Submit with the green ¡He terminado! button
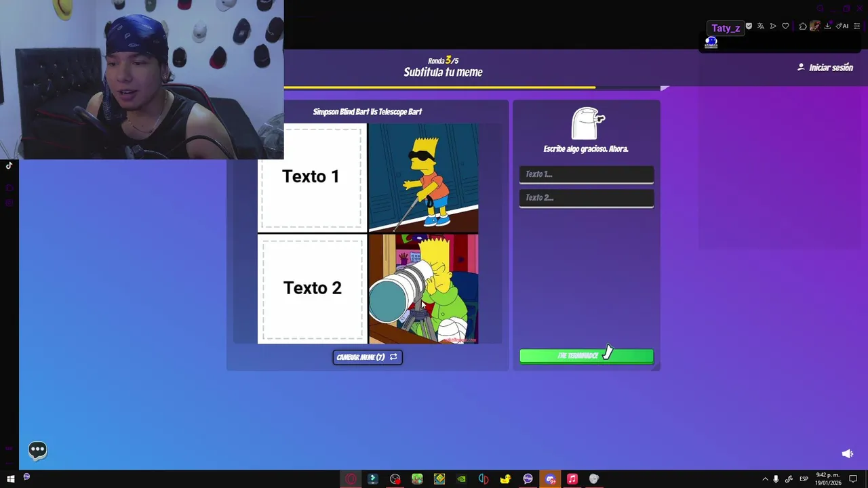 pyautogui.click(x=587, y=356)
